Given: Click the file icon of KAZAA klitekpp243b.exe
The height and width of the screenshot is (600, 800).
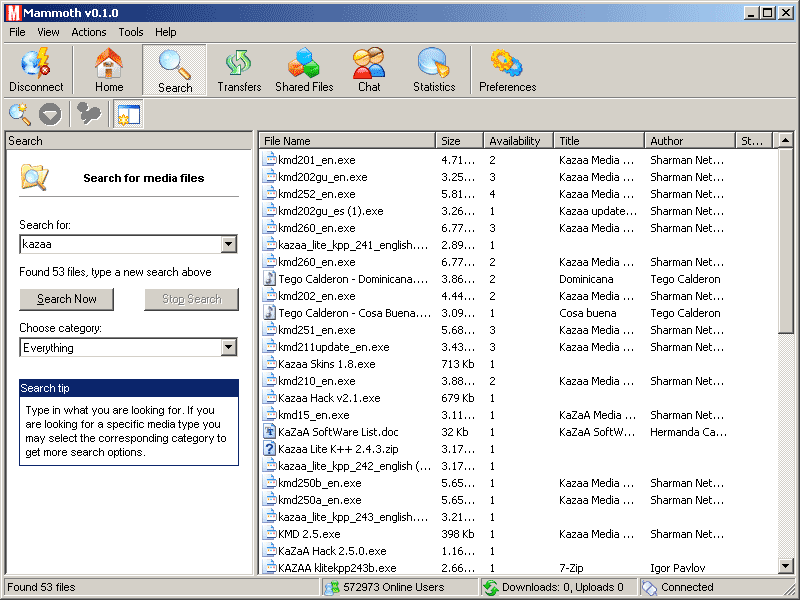Looking at the screenshot, I should 269,567.
